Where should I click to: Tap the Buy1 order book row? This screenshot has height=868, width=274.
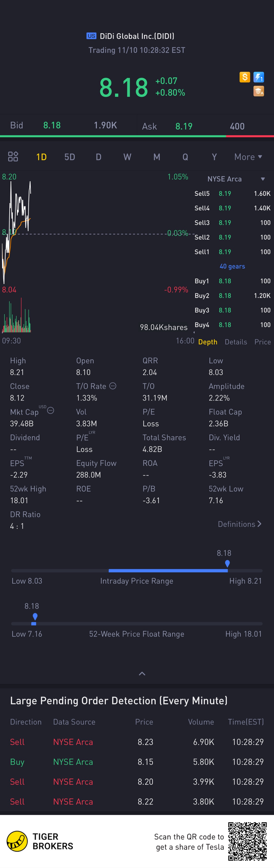point(232,281)
